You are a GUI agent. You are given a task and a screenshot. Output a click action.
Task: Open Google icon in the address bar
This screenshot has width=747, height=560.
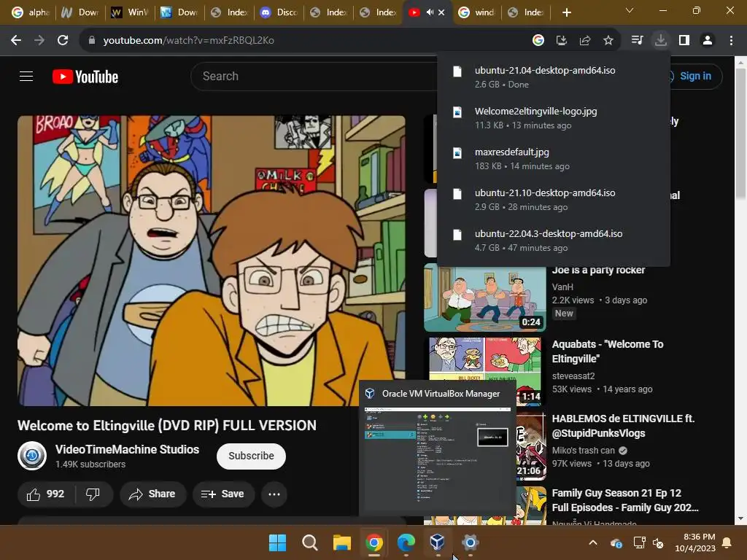point(538,41)
